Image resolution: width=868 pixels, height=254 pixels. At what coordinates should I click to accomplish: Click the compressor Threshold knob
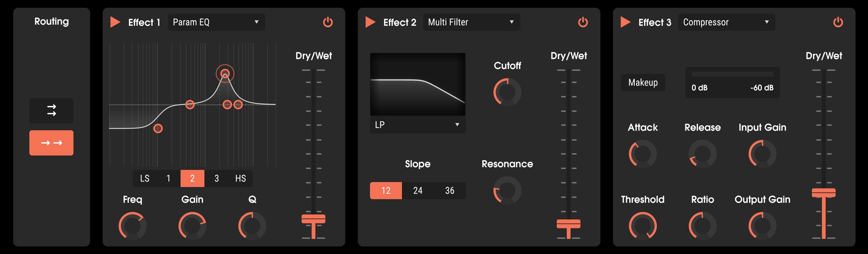point(642,226)
